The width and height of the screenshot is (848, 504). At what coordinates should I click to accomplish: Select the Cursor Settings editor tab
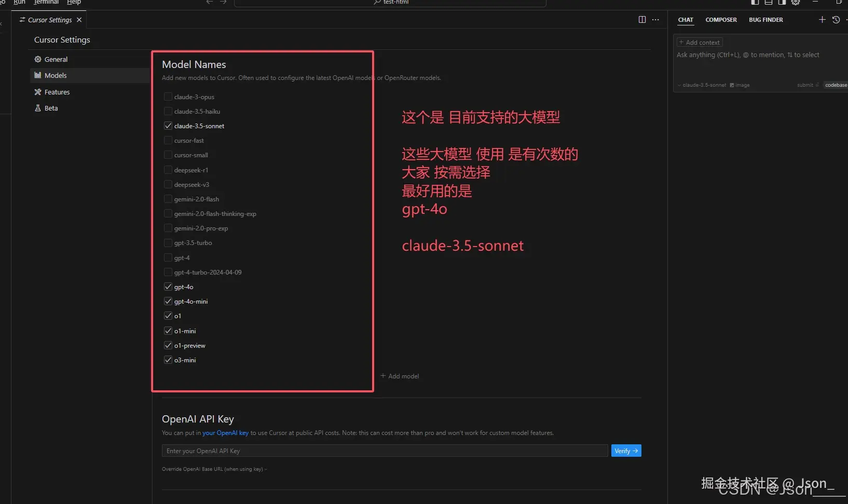pos(50,20)
